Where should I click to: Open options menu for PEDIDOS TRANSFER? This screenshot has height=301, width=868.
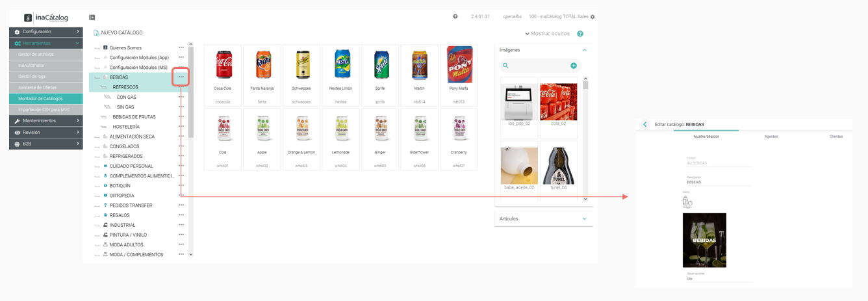point(181,205)
